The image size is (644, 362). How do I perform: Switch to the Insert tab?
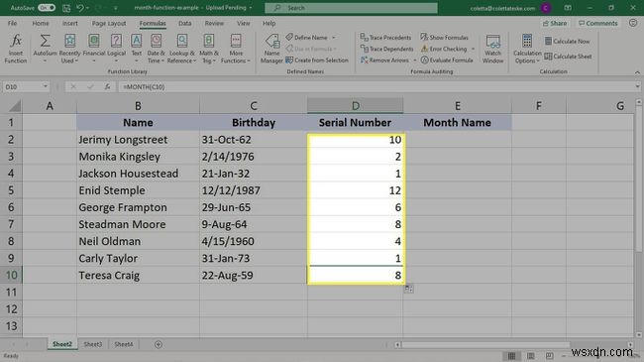click(69, 24)
